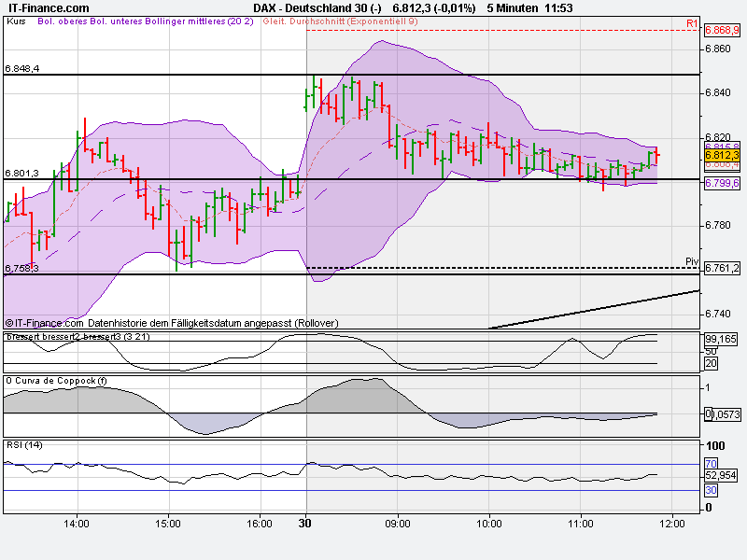Open the bressert indicator panel title
The image size is (747, 560).
tap(78, 337)
